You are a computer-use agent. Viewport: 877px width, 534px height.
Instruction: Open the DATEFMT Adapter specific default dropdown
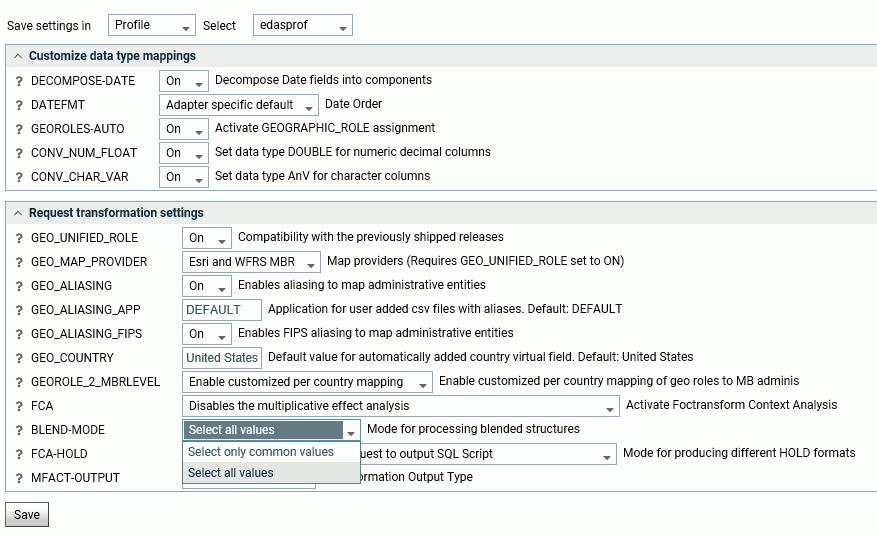click(238, 105)
